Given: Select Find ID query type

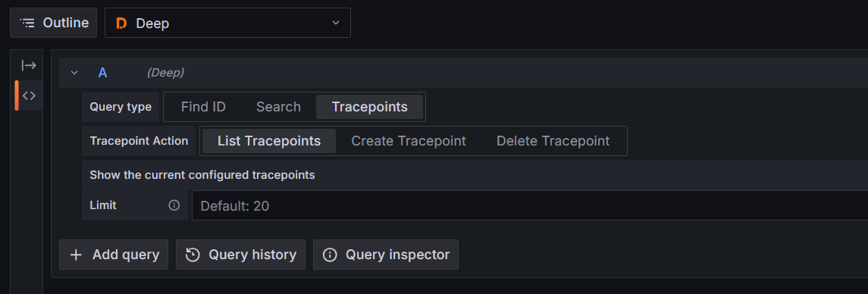Looking at the screenshot, I should pos(203,107).
